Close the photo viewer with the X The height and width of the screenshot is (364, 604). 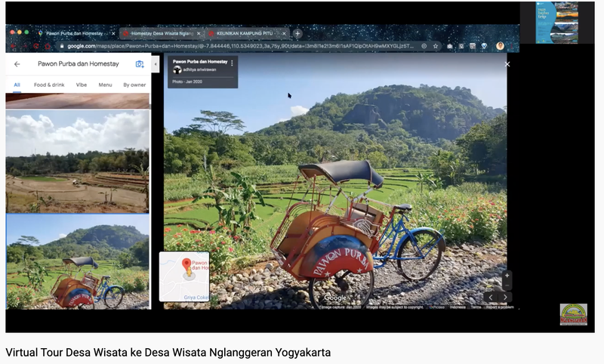(x=507, y=64)
